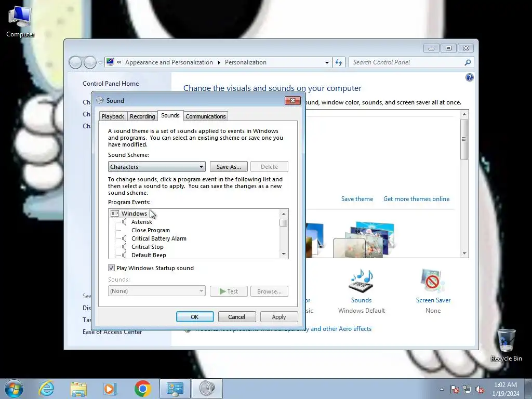Select Close Program event
The image size is (532, 399).
coord(151,230)
